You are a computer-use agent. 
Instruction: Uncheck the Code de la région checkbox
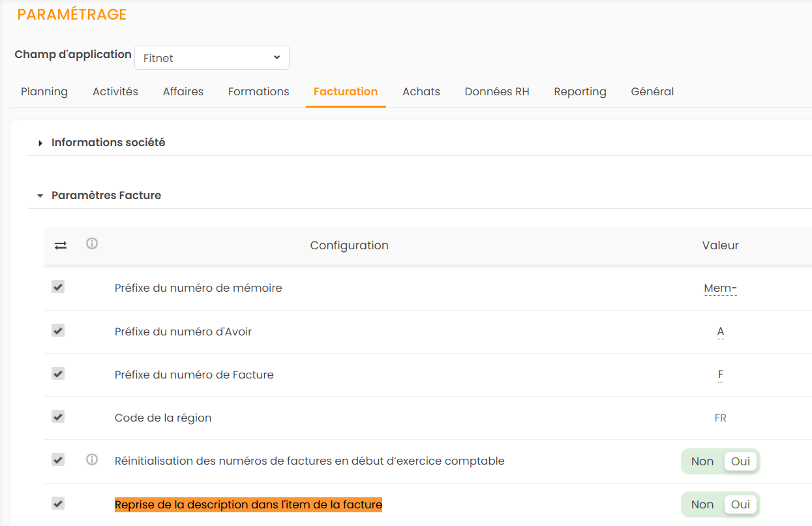coord(58,417)
